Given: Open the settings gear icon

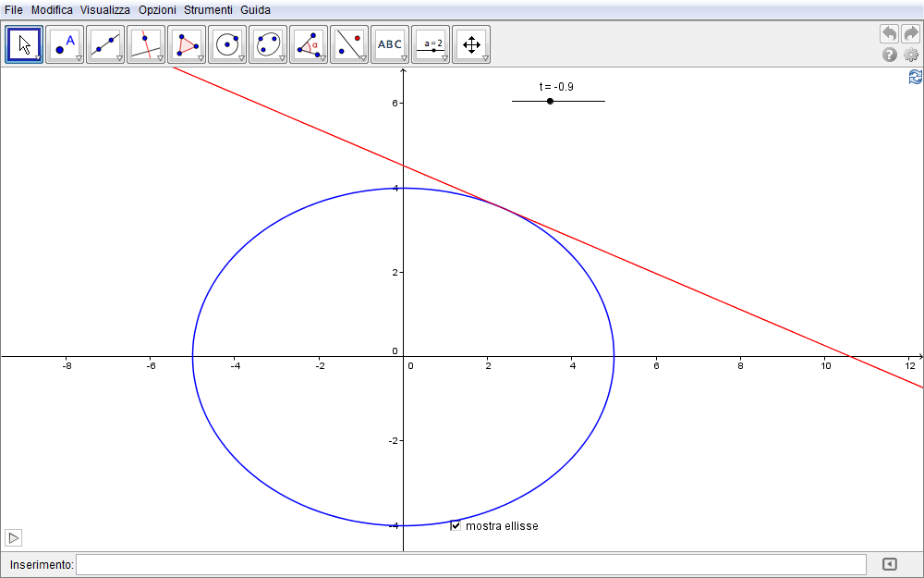Looking at the screenshot, I should click(x=911, y=55).
